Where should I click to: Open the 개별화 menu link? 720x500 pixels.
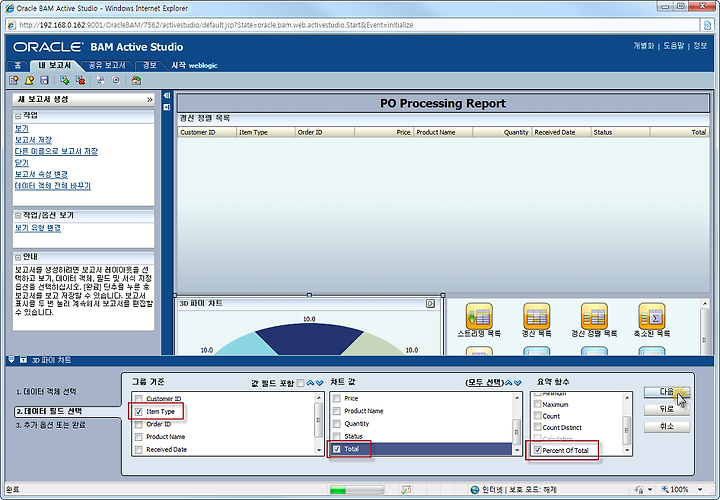(x=643, y=46)
